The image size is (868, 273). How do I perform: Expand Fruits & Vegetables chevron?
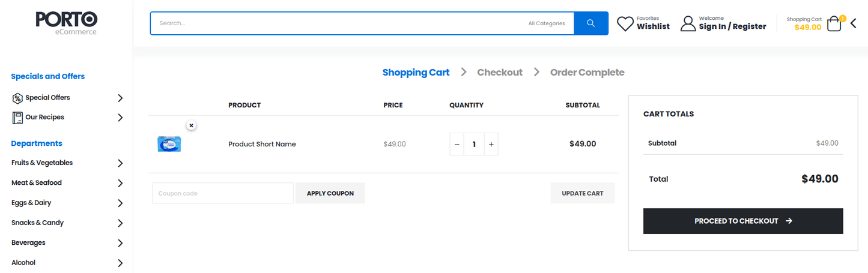click(120, 163)
